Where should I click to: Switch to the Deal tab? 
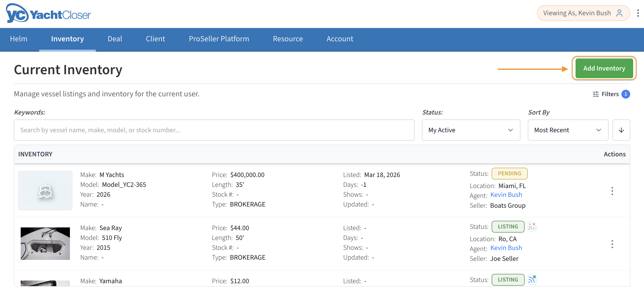tap(115, 39)
